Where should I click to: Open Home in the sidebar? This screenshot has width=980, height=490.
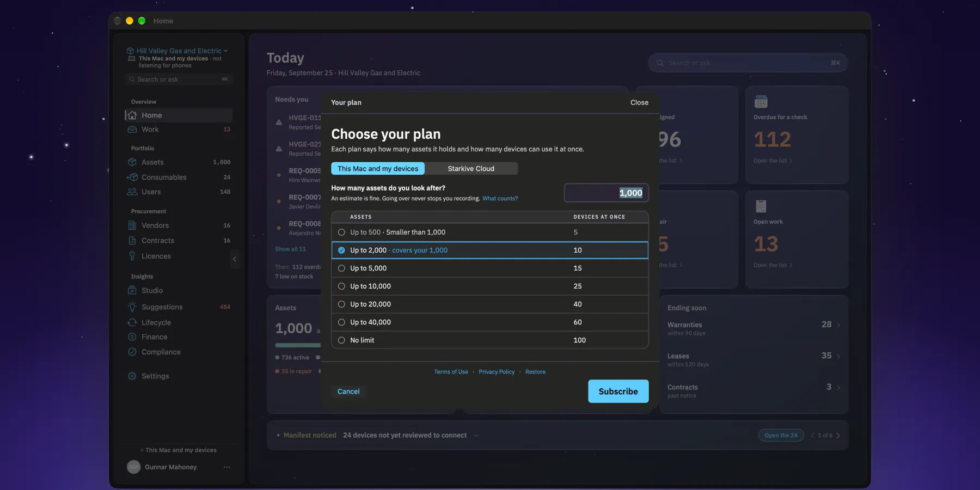point(179,115)
